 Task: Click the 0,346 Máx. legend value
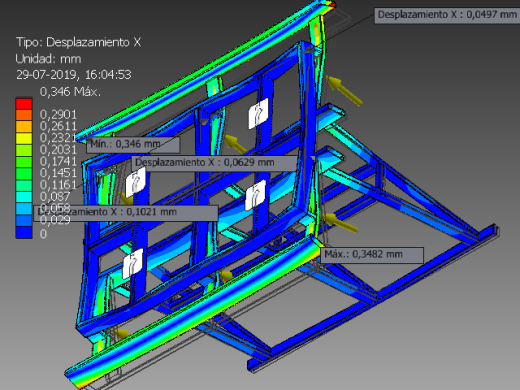[x=70, y=92]
